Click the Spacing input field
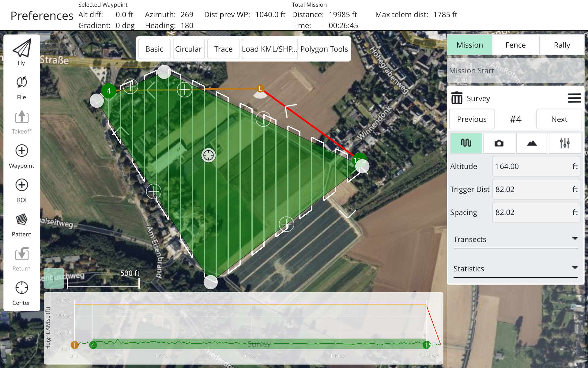The width and height of the screenshot is (588, 368). (537, 212)
